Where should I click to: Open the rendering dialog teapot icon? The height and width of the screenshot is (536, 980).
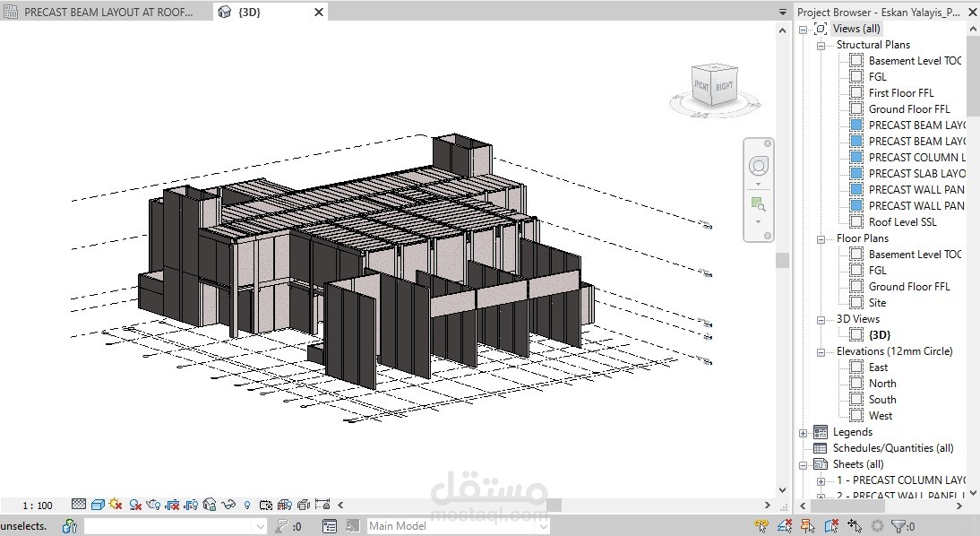153,505
